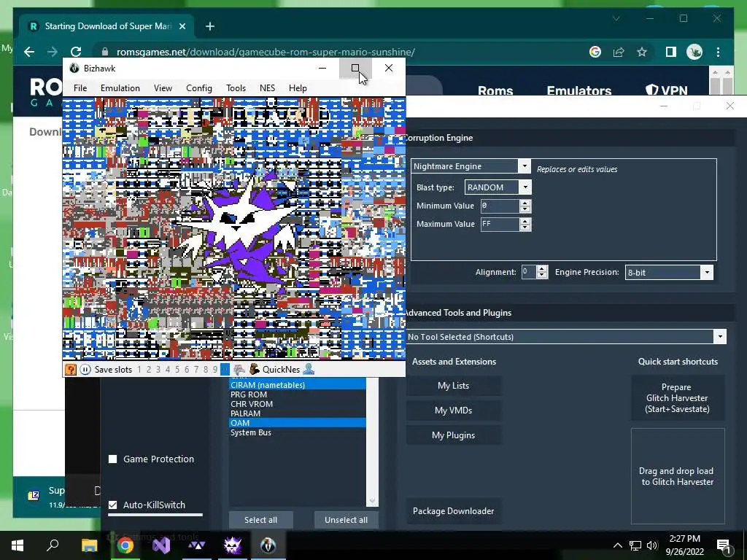747x560 pixels.
Task: Click the Drag and drop load box
Action: [x=678, y=476]
